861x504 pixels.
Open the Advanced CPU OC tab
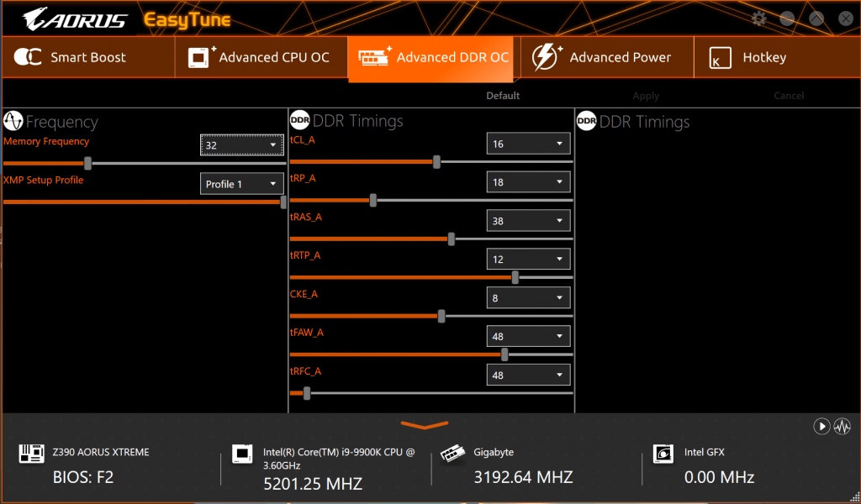[x=261, y=57]
